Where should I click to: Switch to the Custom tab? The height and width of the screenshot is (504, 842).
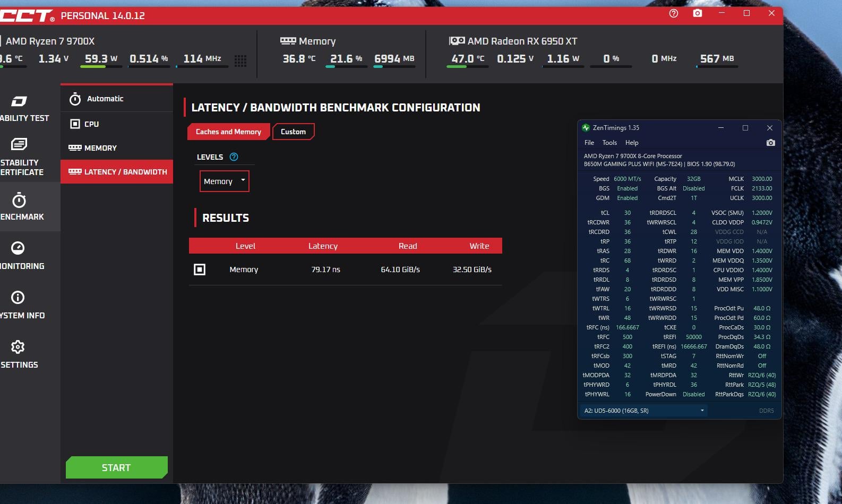(x=293, y=132)
